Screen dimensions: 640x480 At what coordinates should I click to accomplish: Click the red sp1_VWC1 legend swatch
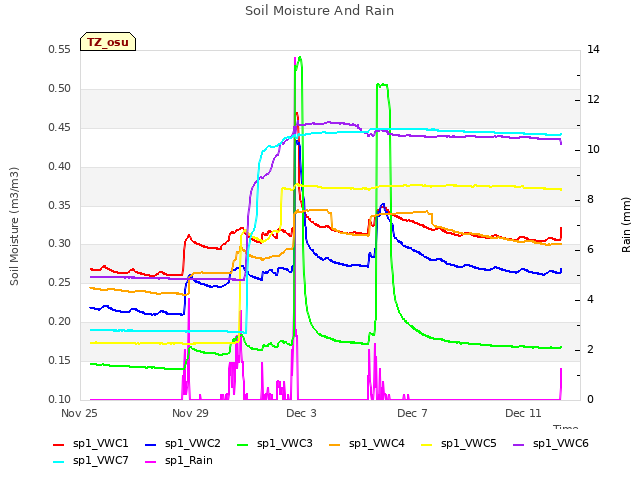pyautogui.click(x=59, y=444)
